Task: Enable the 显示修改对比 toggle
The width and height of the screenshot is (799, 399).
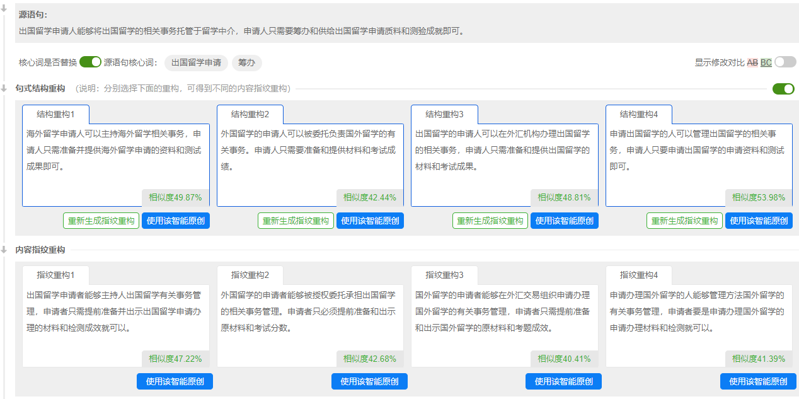Action: point(785,62)
